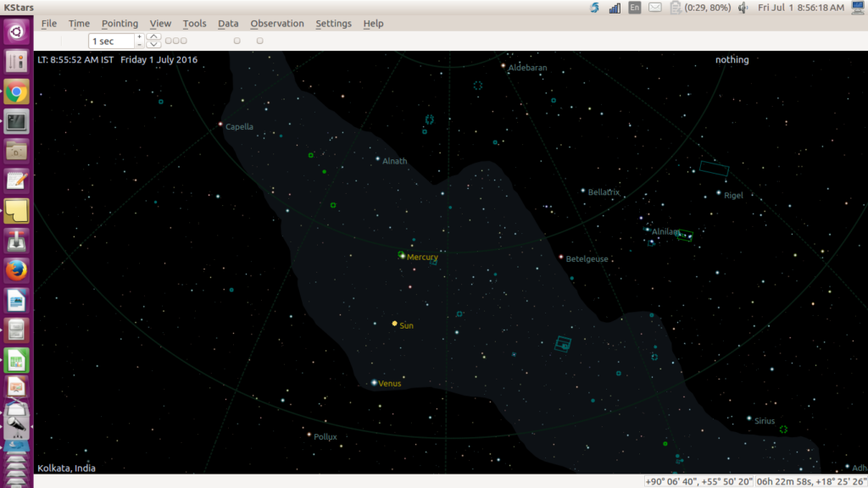This screenshot has width=868, height=488.
Task: Open the Terminal from the dock
Action: pyautogui.click(x=16, y=122)
